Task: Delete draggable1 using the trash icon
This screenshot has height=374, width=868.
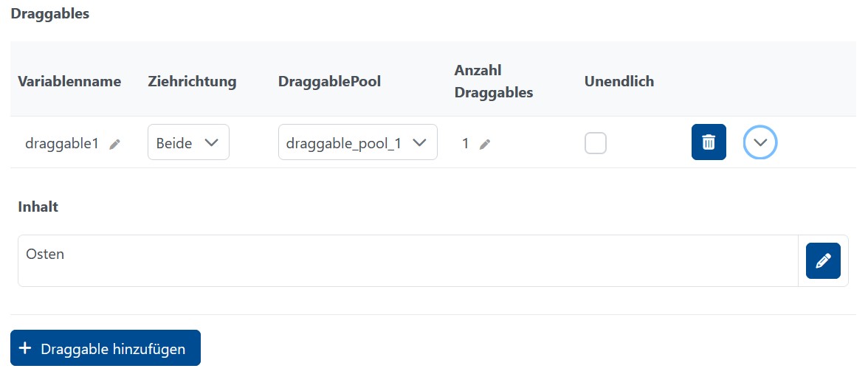Action: [x=709, y=142]
